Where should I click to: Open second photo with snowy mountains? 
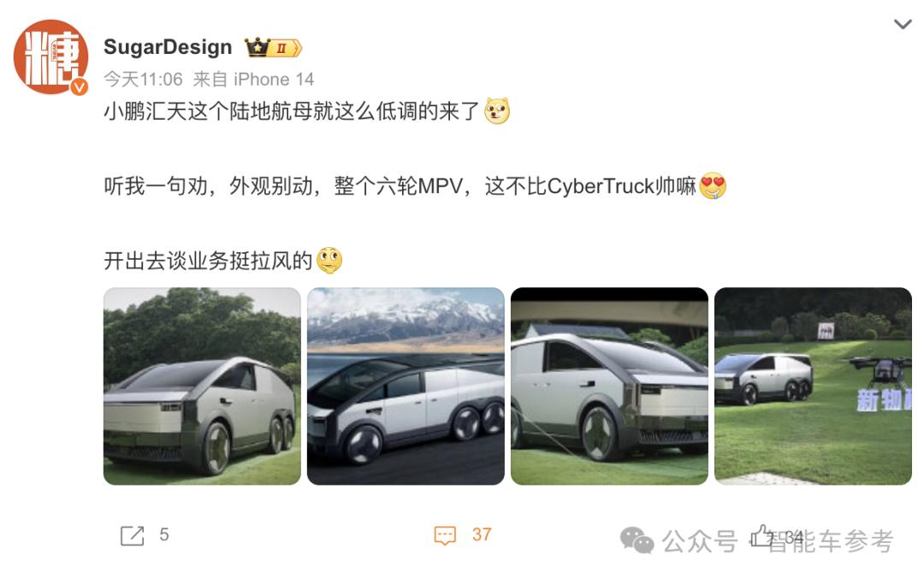click(406, 386)
